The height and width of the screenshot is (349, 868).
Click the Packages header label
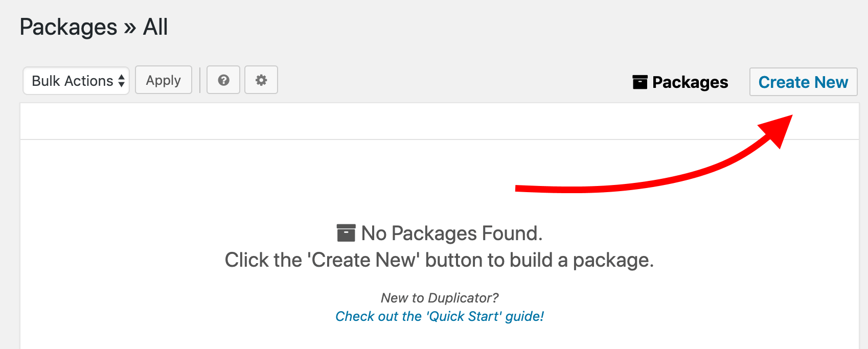[x=689, y=82]
